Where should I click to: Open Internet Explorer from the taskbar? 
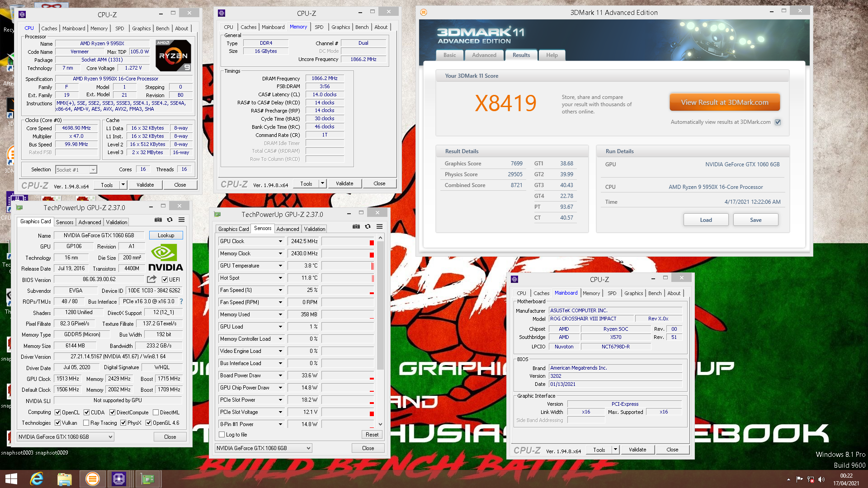point(37,479)
